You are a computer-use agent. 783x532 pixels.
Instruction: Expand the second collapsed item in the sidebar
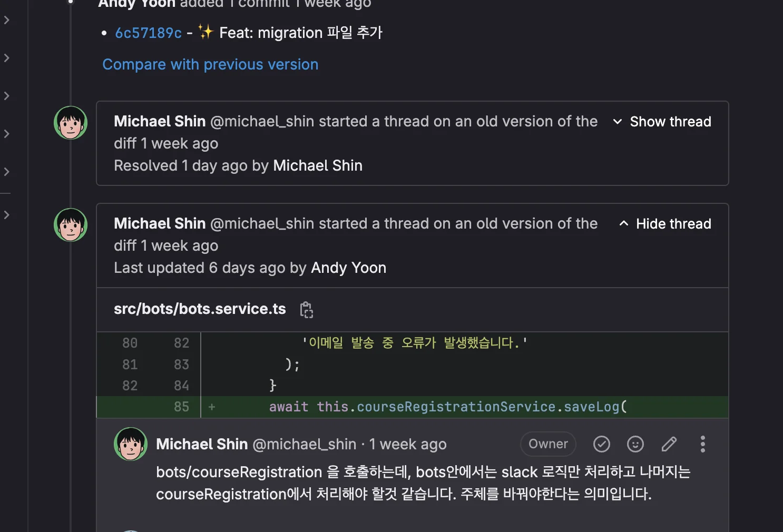(7, 58)
